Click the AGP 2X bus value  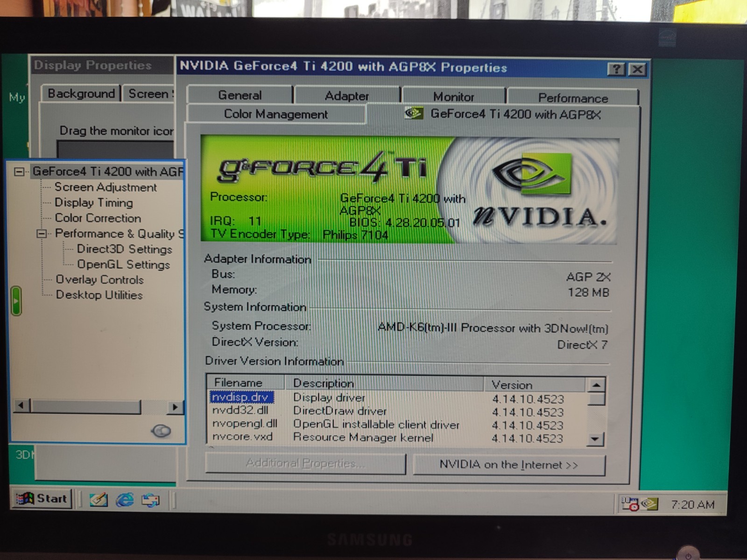tap(588, 277)
